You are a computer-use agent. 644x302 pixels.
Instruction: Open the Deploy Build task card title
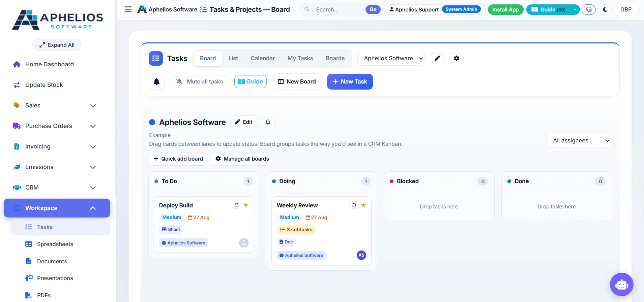[x=176, y=205]
